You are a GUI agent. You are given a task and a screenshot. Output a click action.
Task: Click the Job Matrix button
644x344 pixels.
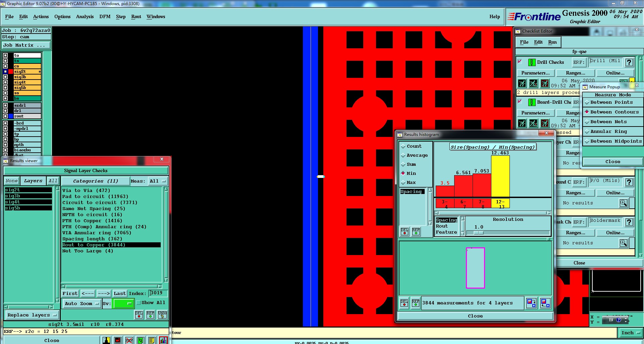click(26, 45)
